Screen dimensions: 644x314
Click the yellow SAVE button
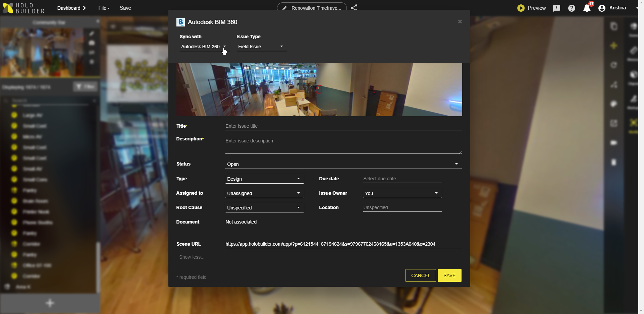tap(449, 275)
